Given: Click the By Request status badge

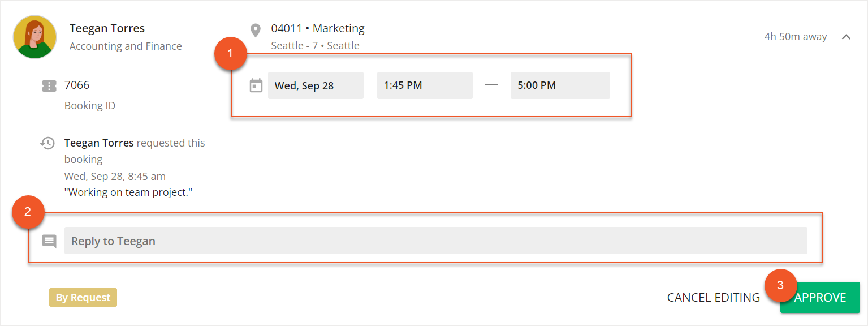Looking at the screenshot, I should [x=83, y=297].
